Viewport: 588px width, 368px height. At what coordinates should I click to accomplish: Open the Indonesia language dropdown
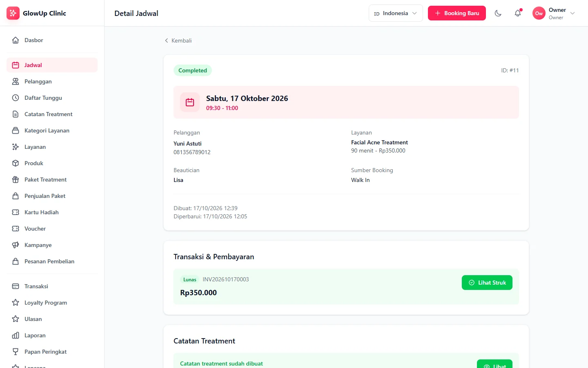tap(396, 13)
